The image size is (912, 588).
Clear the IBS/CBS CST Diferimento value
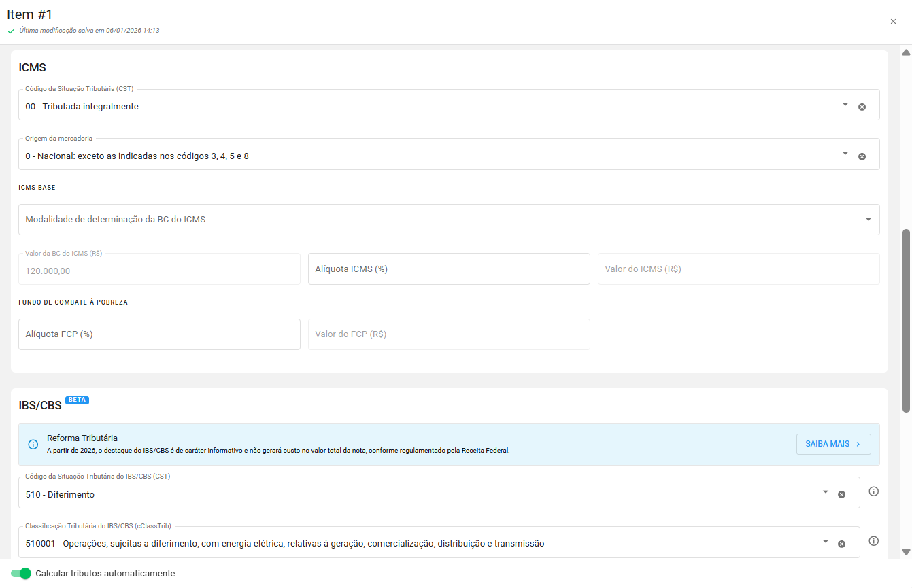[x=841, y=494]
